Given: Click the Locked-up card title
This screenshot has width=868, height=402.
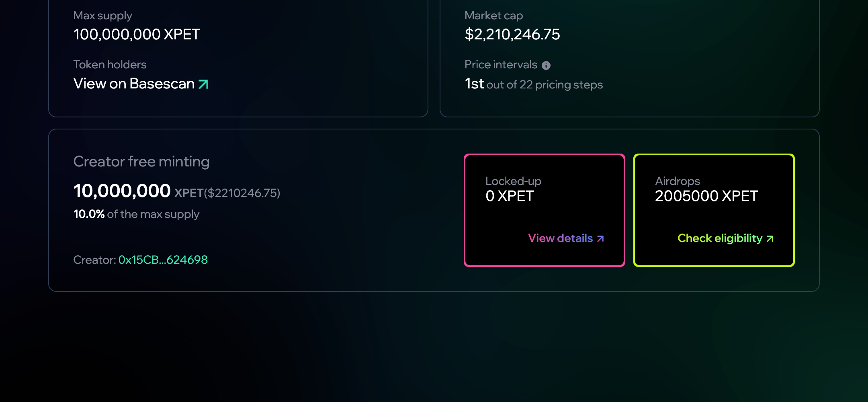Looking at the screenshot, I should (x=513, y=181).
